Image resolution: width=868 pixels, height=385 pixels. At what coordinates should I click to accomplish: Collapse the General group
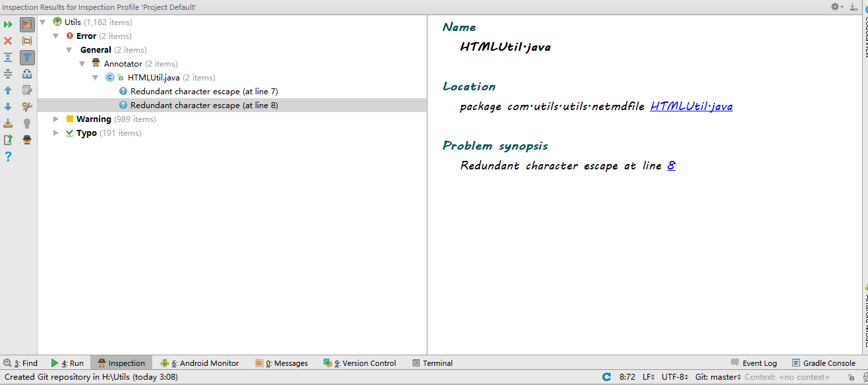tap(69, 50)
